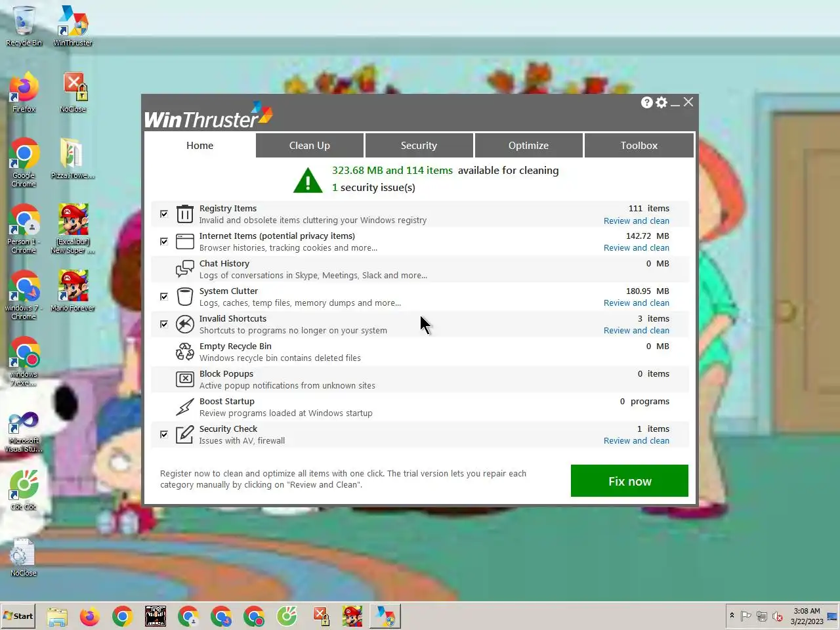Select the NoClose red X desktop shortcut

click(x=73, y=93)
